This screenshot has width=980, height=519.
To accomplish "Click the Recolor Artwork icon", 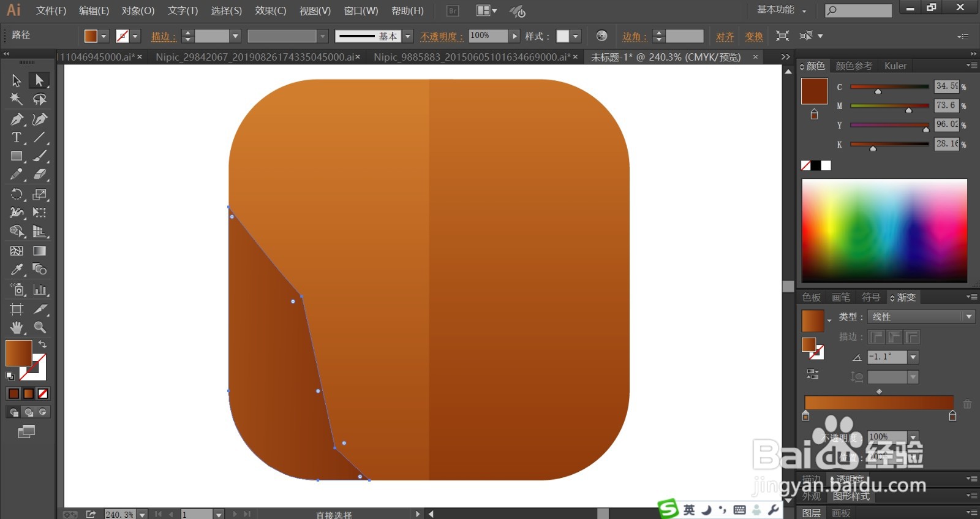I will (601, 36).
